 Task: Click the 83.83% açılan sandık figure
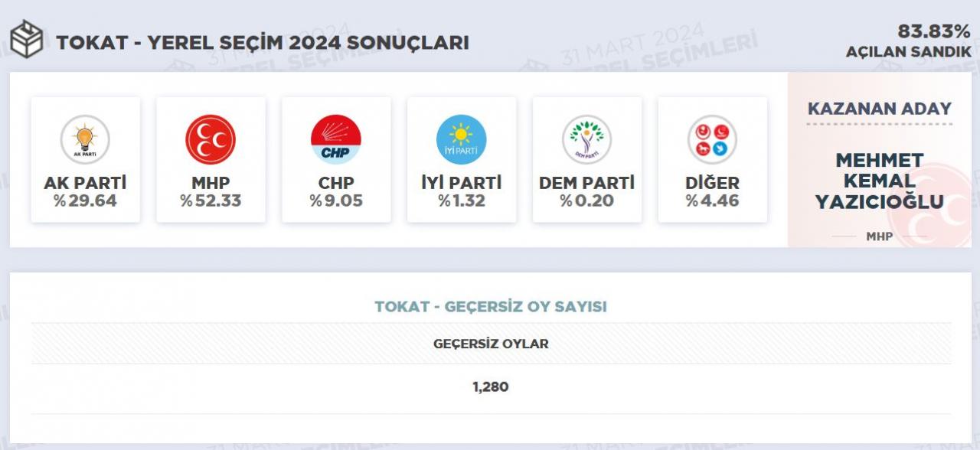(x=934, y=32)
